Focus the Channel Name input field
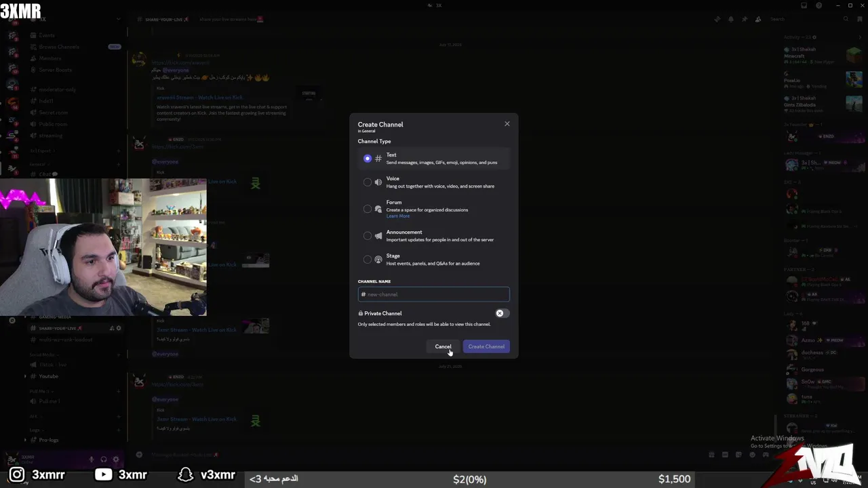 click(x=434, y=294)
